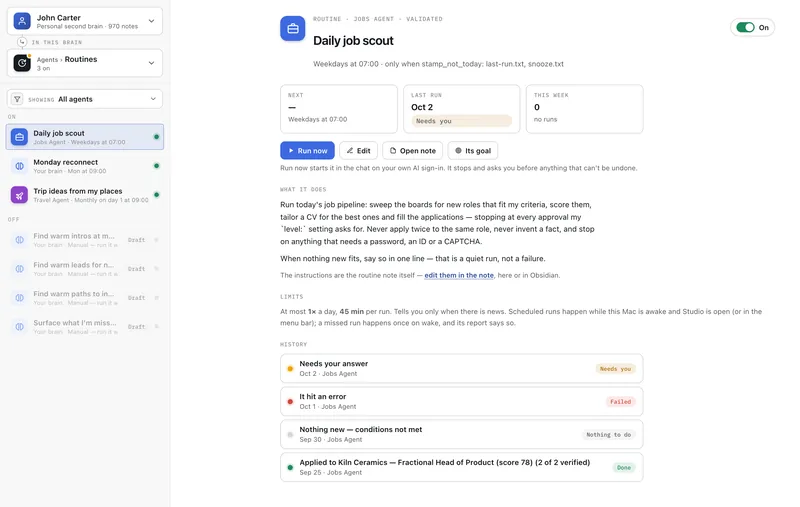Click the 'Nothing to do' badge
Screen dimensions: 800x507
[609, 435]
